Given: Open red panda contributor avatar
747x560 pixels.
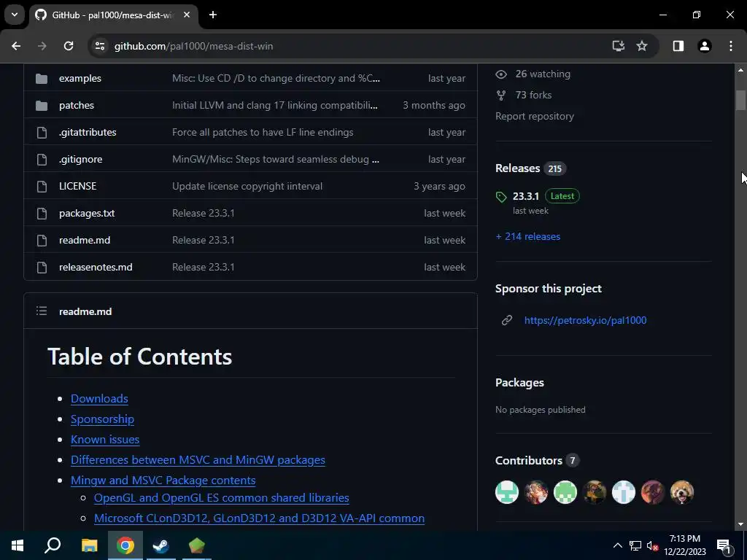Looking at the screenshot, I should coord(682,492).
